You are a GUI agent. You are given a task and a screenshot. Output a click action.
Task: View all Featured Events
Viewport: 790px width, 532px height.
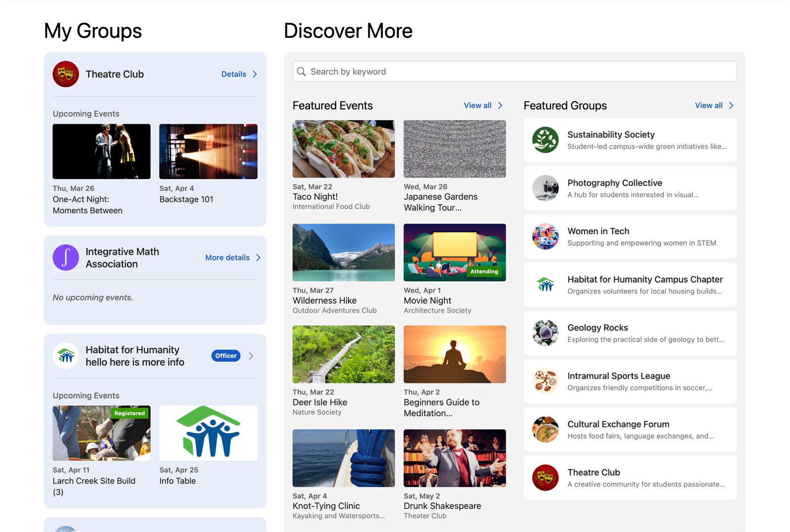[477, 106]
